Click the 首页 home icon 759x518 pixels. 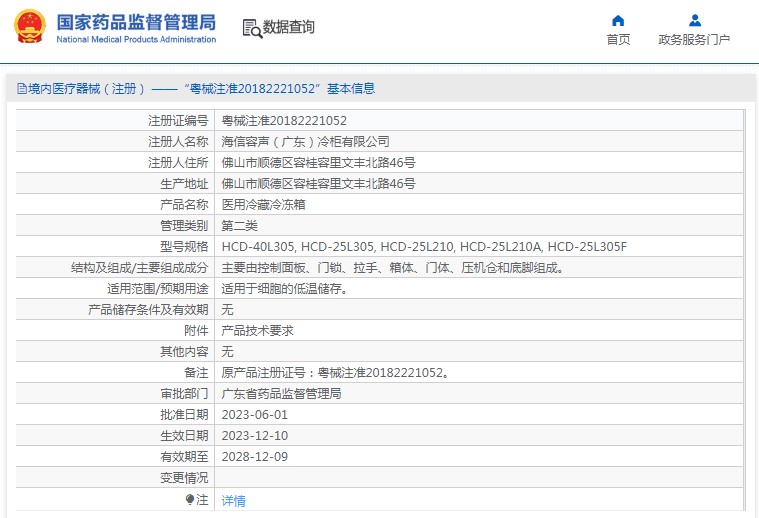[x=618, y=20]
